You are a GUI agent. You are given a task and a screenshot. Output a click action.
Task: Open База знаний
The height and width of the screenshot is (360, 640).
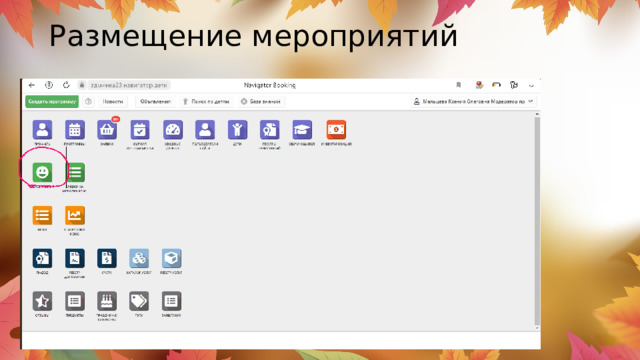[261, 101]
